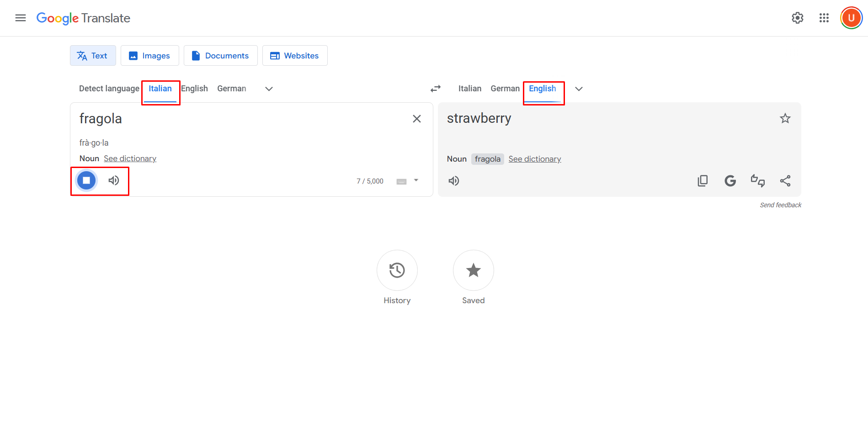
Task: Stop the fragola audio playback
Action: click(86, 180)
